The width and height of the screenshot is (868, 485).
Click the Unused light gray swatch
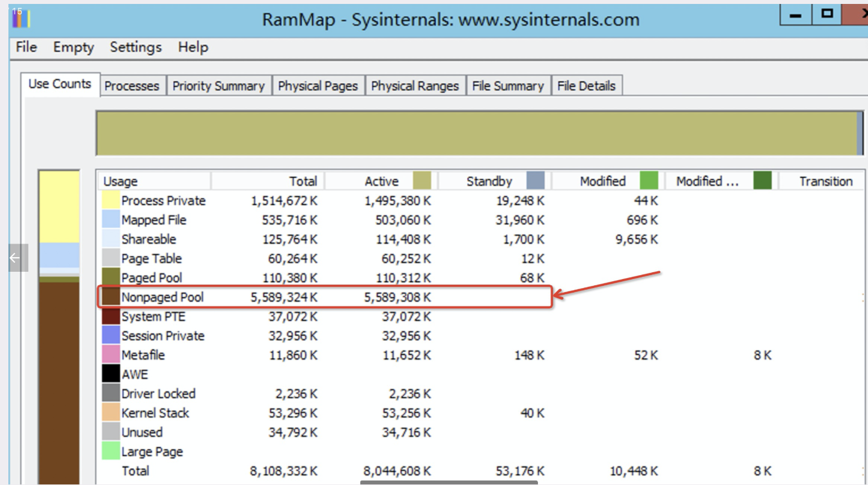tap(111, 432)
